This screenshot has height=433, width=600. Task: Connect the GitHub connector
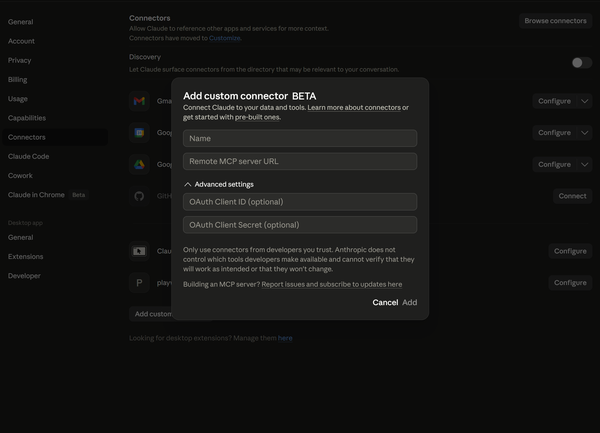click(572, 196)
